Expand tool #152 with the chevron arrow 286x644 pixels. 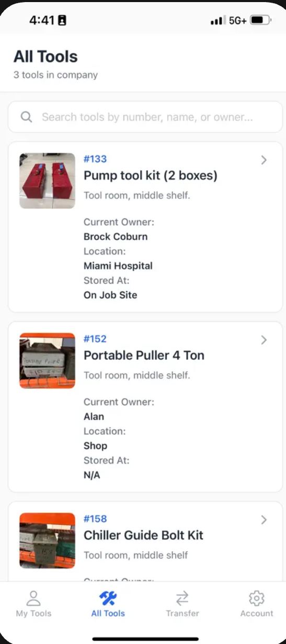(x=264, y=340)
